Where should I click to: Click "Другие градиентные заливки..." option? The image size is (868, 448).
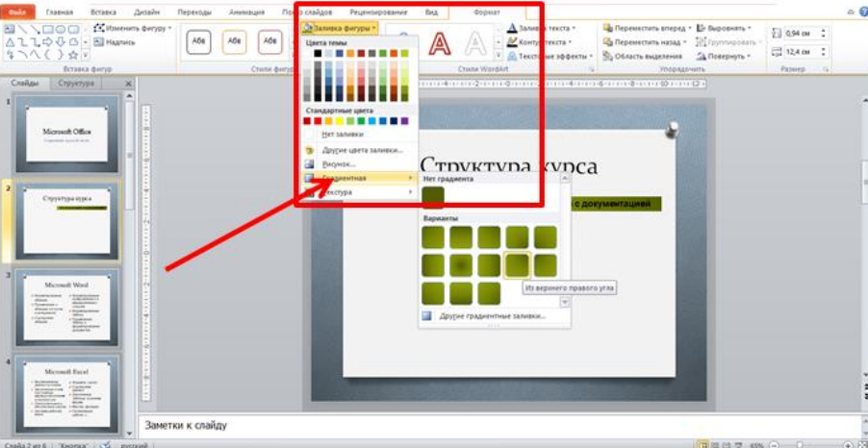491,315
